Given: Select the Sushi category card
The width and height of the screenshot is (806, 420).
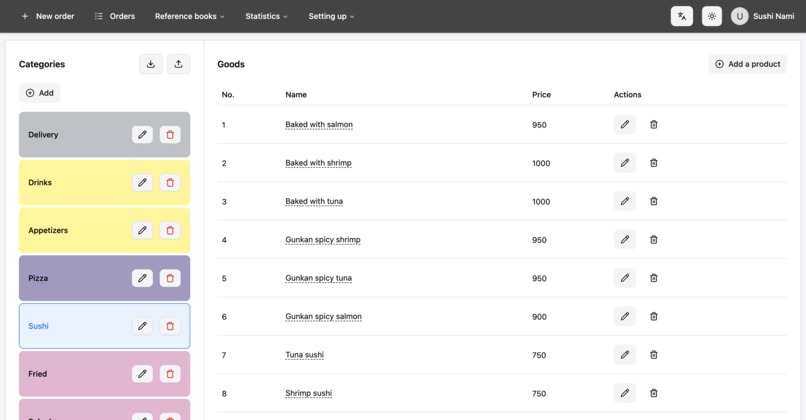Looking at the screenshot, I should 104,326.
